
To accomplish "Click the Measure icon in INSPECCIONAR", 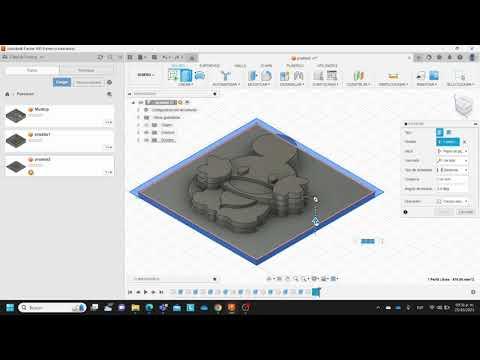I will tap(393, 76).
